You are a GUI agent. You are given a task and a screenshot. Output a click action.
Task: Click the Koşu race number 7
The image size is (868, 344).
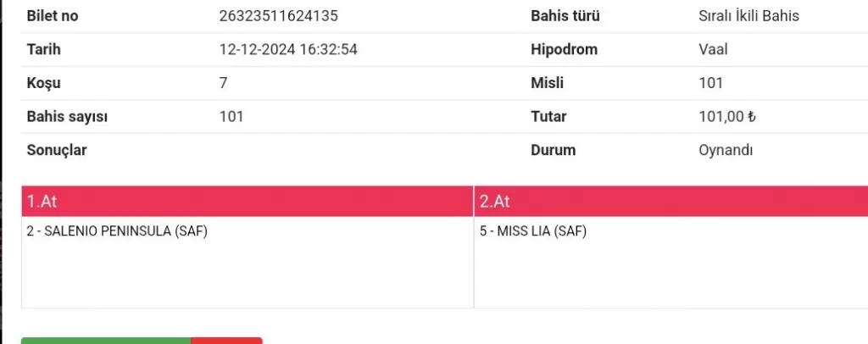[223, 83]
